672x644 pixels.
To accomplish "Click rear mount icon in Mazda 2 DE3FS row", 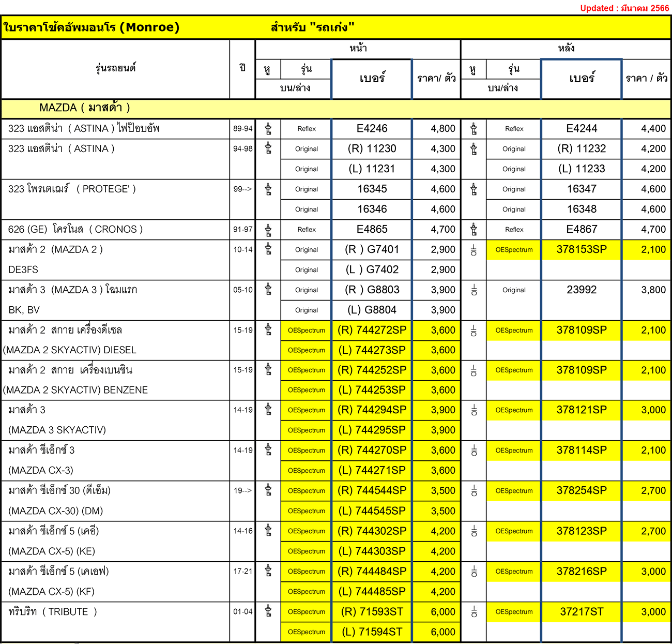I will [x=474, y=251].
